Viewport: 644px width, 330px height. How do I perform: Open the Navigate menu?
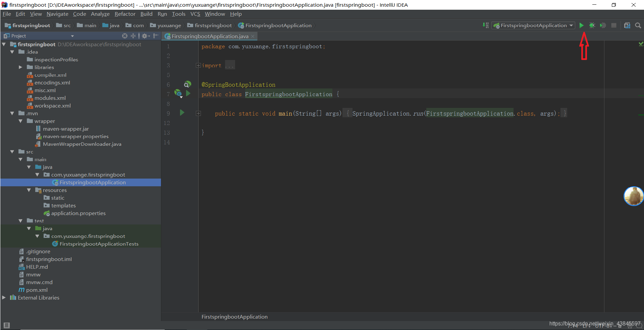tap(57, 14)
